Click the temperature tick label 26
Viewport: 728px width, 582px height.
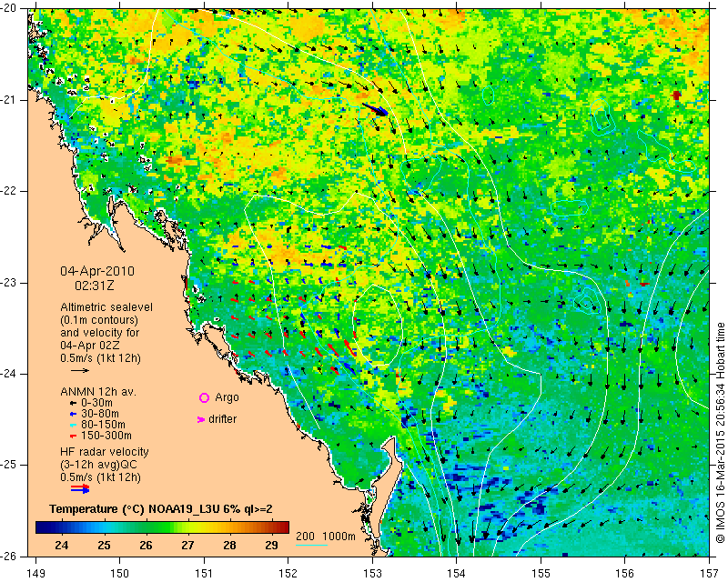pos(146,545)
